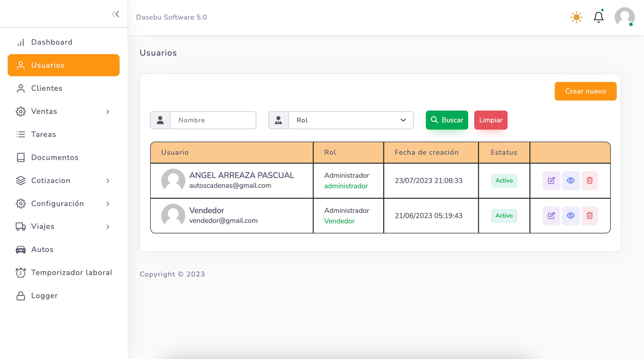Click the Estatus column header

504,152
